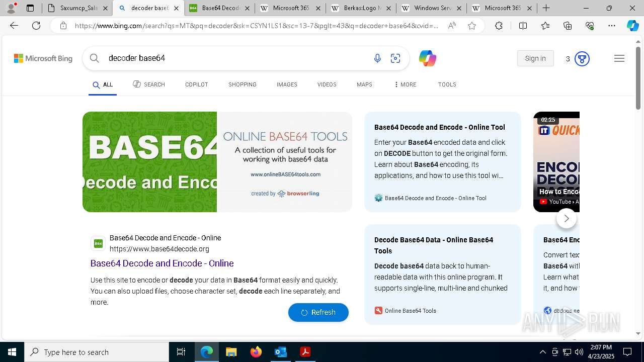Switch to Berkas:Logo tab
Image resolution: width=644 pixels, height=362 pixels.
click(x=361, y=8)
